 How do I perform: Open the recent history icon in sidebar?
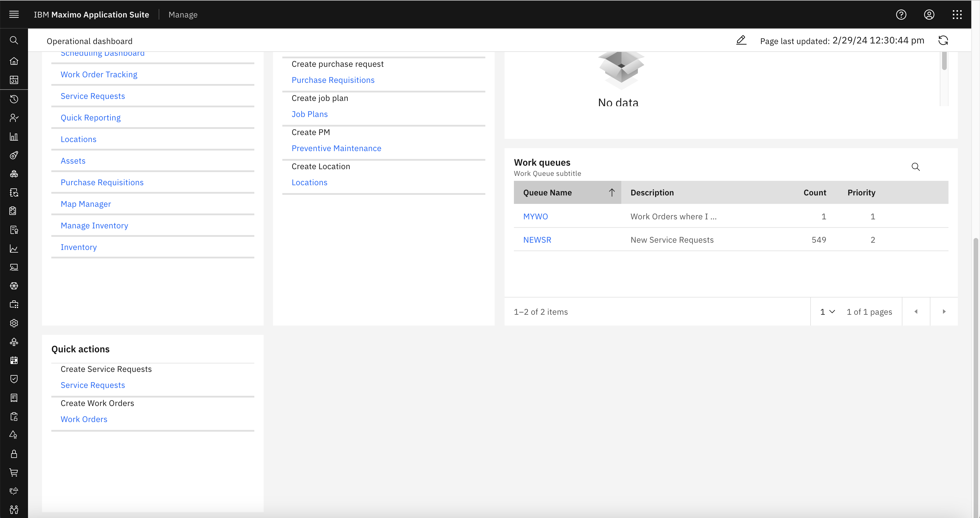pos(14,99)
